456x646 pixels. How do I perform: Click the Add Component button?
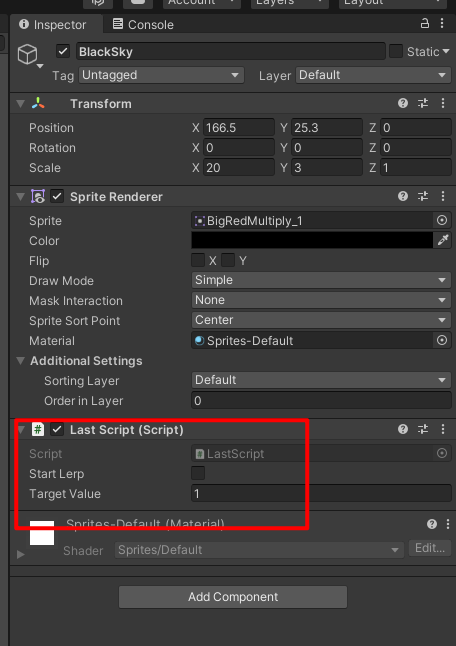233,597
